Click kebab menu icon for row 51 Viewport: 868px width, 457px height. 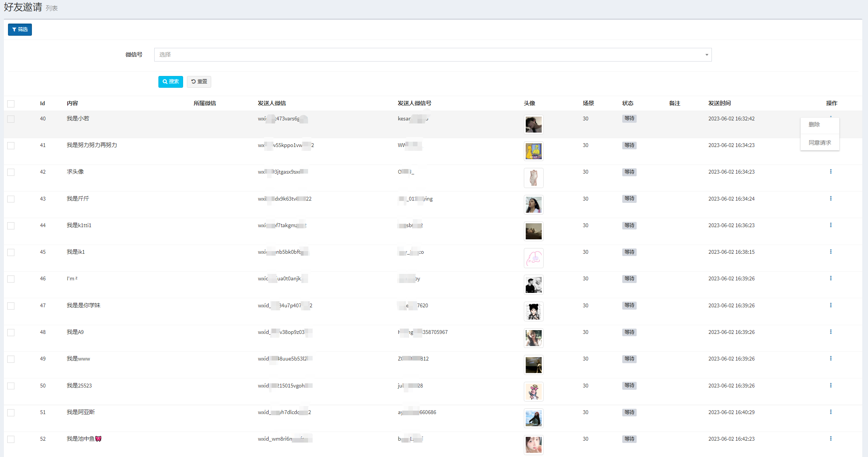click(831, 412)
